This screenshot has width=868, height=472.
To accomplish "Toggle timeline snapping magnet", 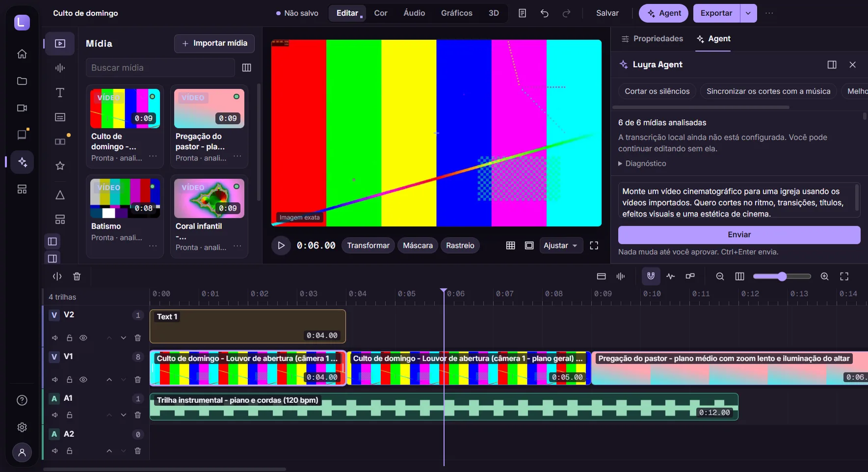I will click(651, 276).
